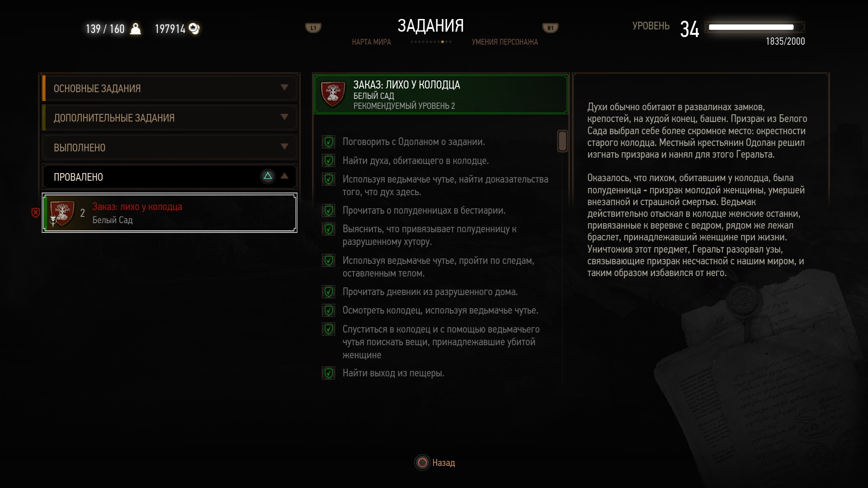868x488 pixels.
Task: Click the L1 shoulder button icon
Action: coord(313,28)
